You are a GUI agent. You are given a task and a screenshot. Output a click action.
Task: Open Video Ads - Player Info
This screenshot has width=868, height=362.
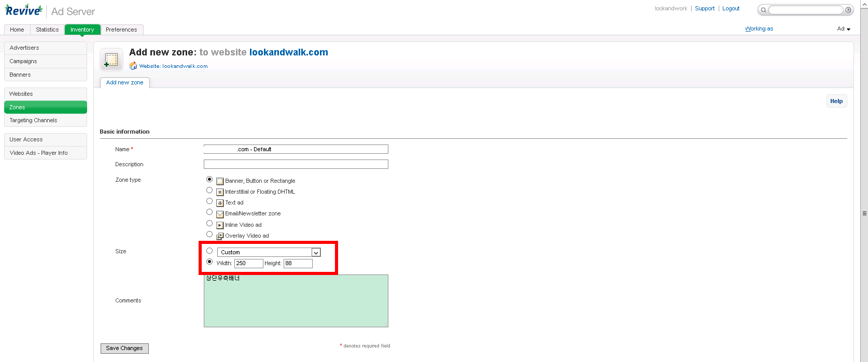pyautogui.click(x=46, y=153)
